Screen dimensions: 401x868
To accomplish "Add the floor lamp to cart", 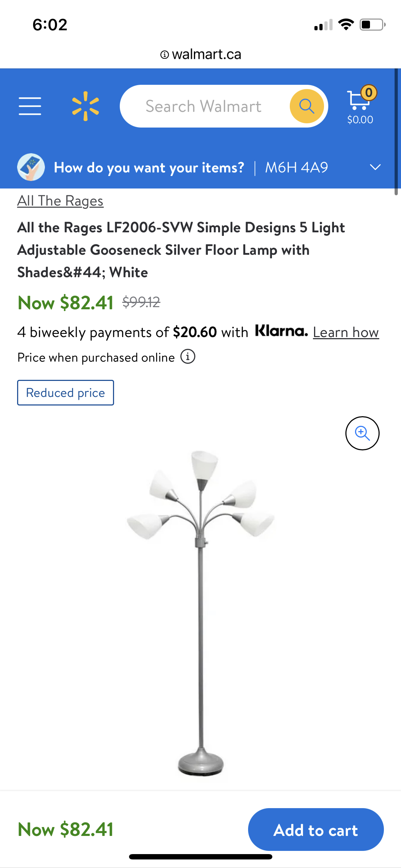I will 316,830.
